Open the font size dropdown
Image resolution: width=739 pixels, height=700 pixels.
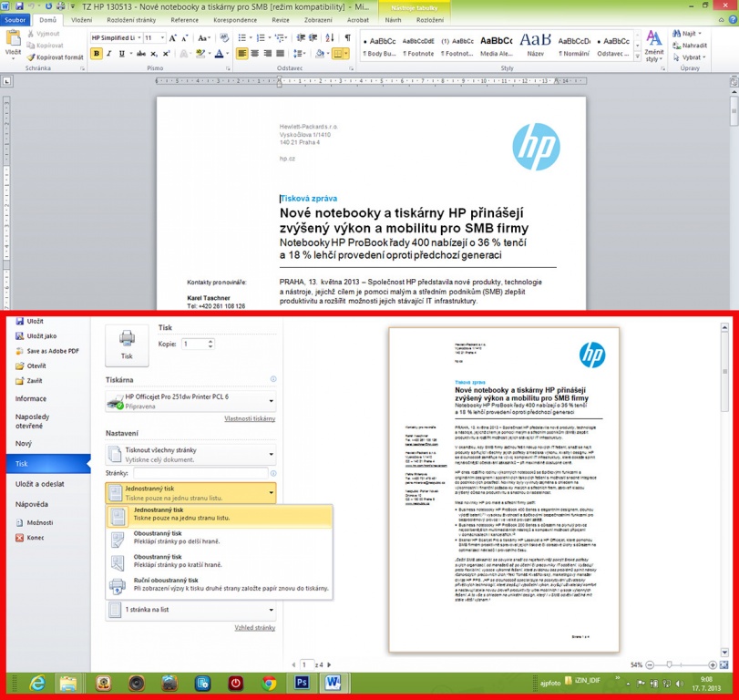[162, 37]
